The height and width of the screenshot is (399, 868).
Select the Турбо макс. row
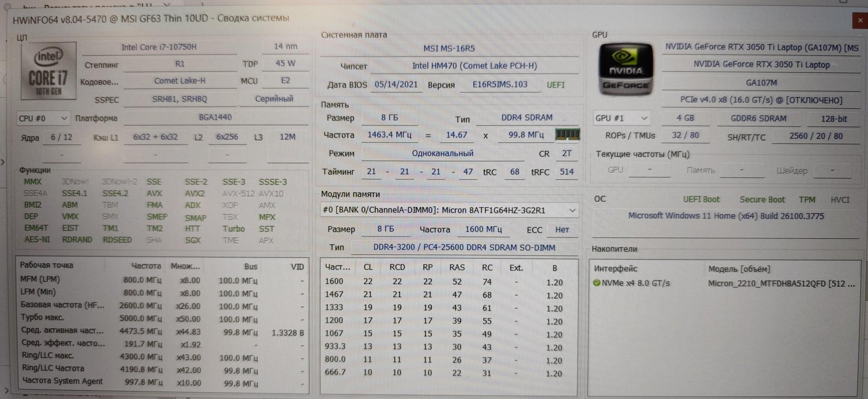162,318
